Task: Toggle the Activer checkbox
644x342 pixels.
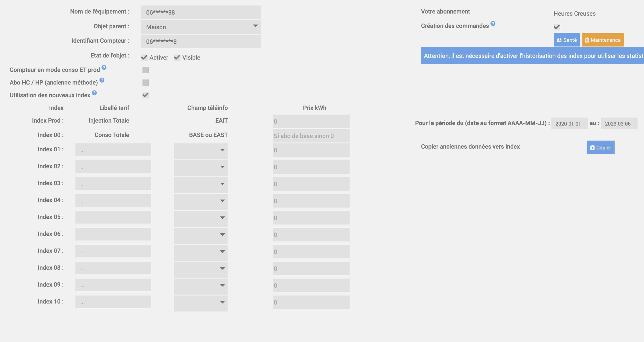Action: point(144,58)
